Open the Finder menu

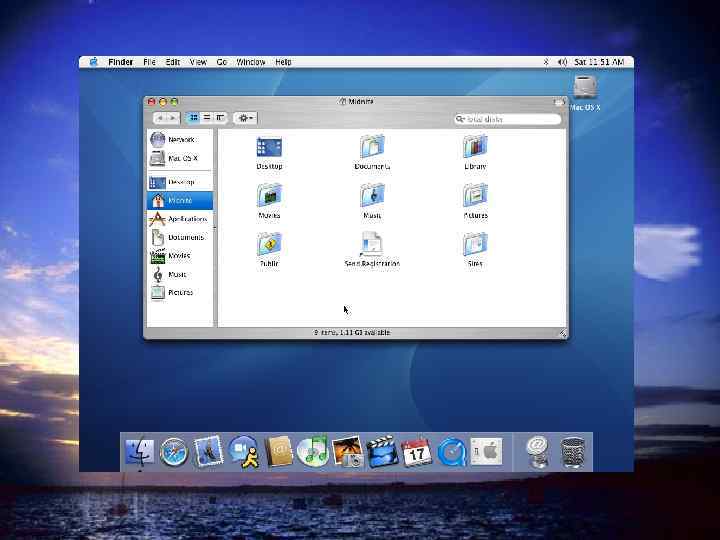pyautogui.click(x=121, y=62)
